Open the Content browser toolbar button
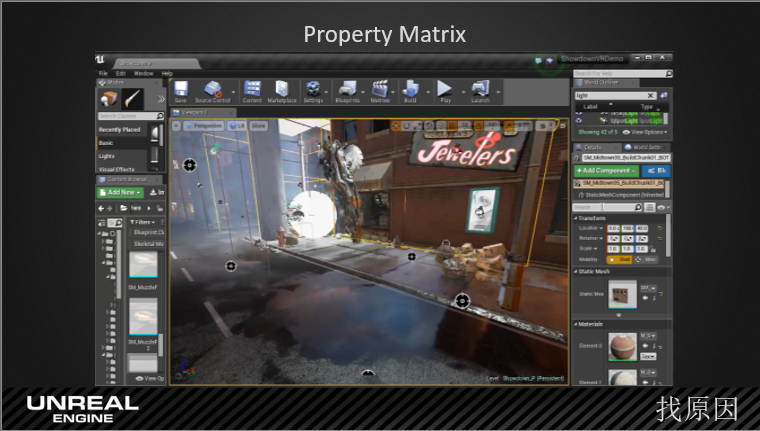The image size is (760, 431). pos(252,91)
